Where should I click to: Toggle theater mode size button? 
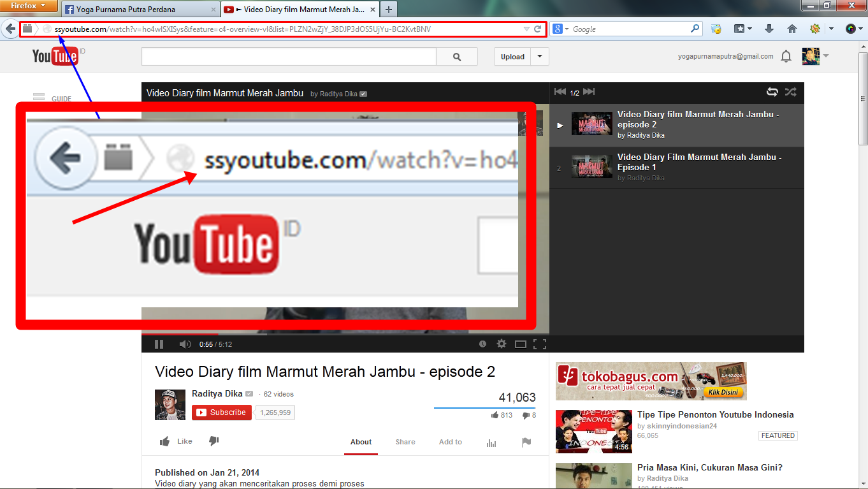coord(521,344)
